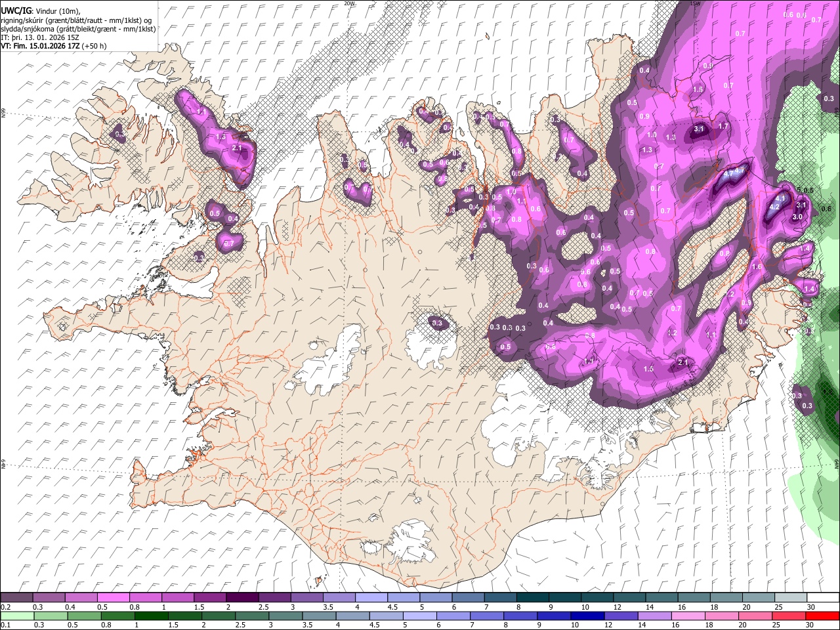Select the teal-gray 16 swatch, upper legend row

pyautogui.click(x=693, y=597)
